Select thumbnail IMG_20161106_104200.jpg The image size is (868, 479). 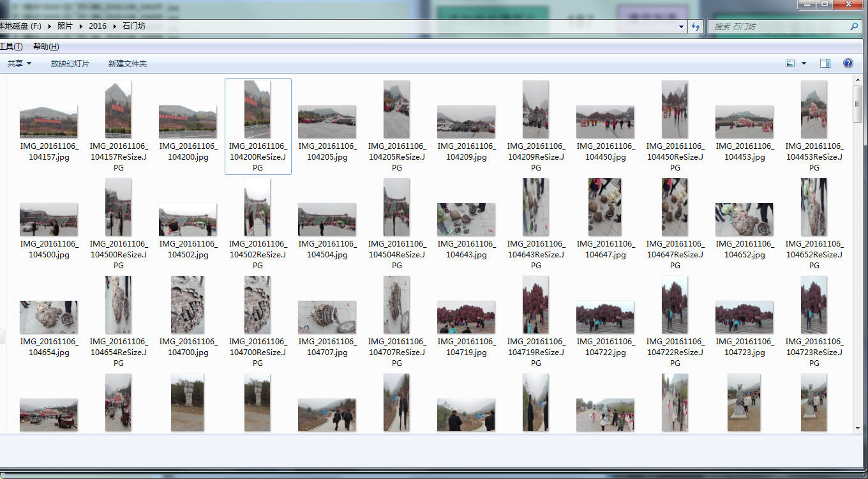click(188, 121)
